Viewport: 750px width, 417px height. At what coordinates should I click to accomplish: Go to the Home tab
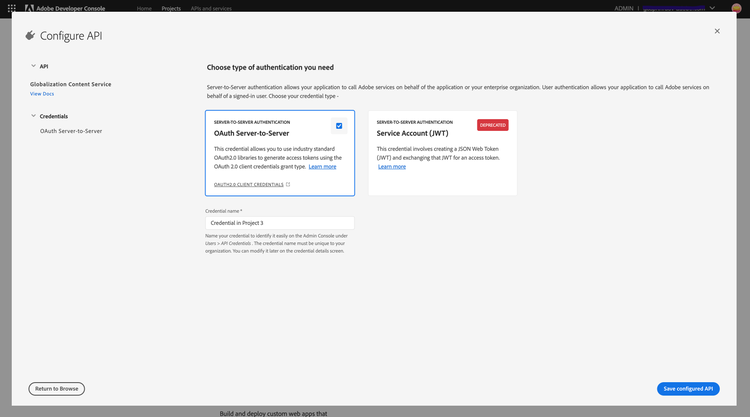click(x=144, y=9)
